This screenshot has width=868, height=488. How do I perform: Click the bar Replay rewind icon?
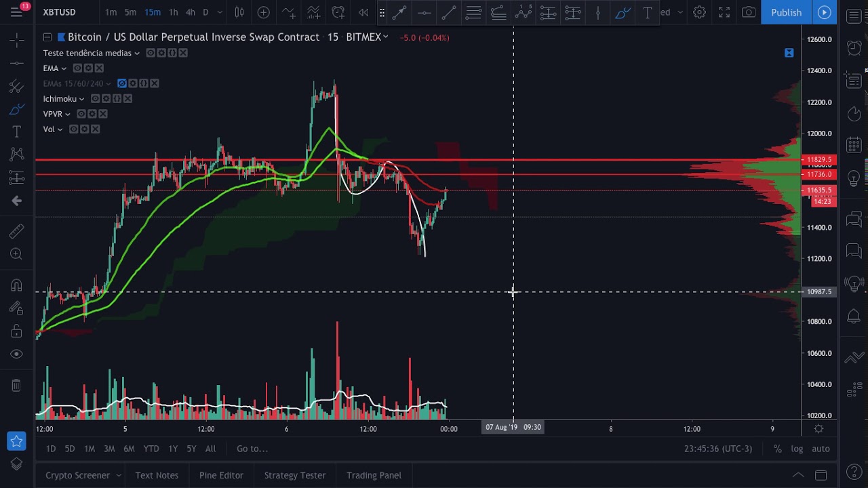click(x=363, y=12)
